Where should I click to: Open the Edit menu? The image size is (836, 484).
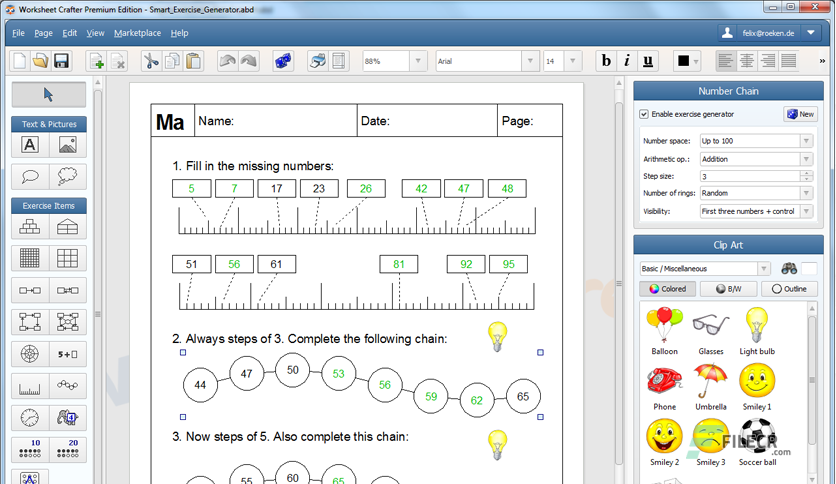coord(69,33)
